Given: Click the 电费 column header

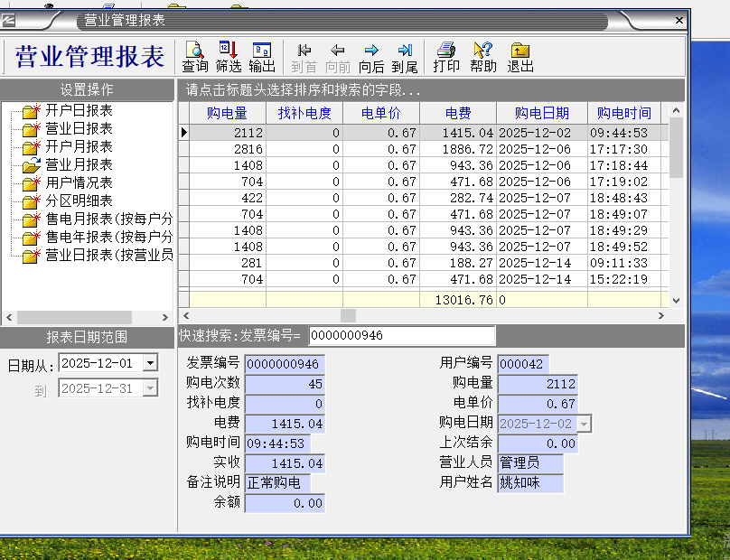Looking at the screenshot, I should pos(458,113).
